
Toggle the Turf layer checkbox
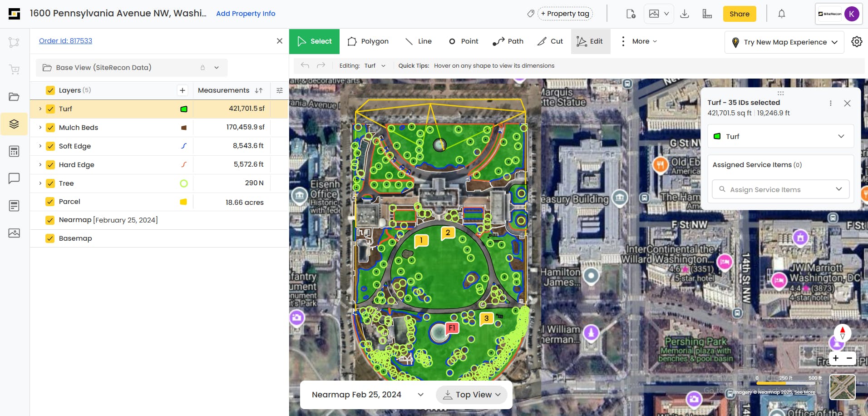pyautogui.click(x=50, y=109)
